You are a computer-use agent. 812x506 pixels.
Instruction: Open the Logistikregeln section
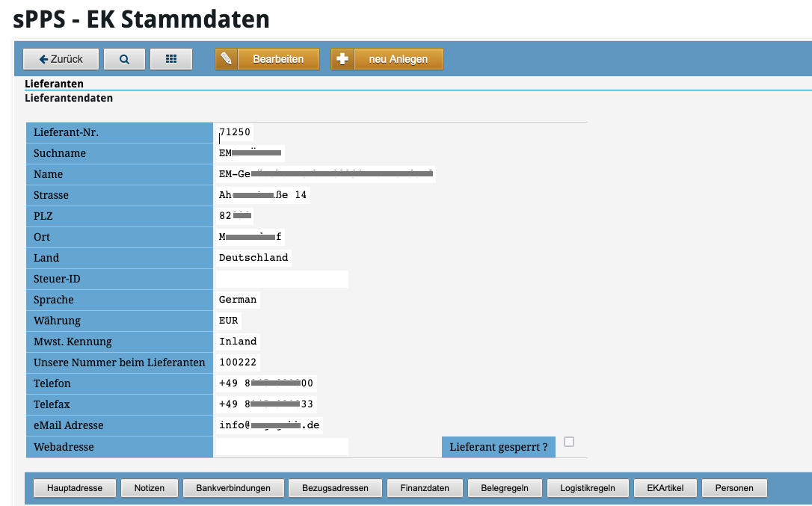pos(587,488)
